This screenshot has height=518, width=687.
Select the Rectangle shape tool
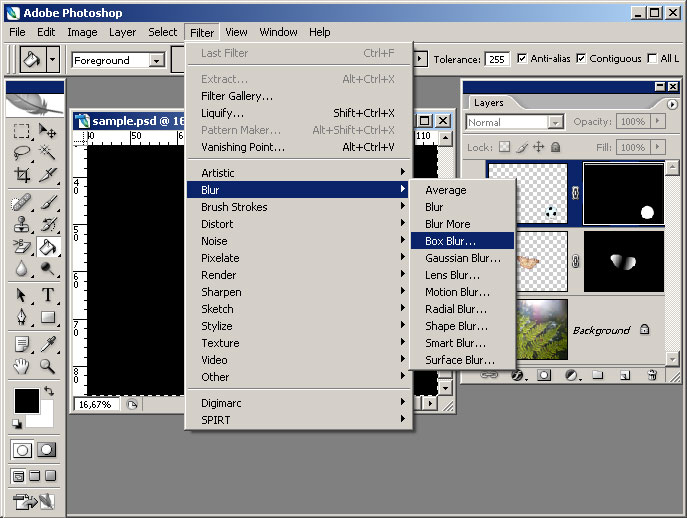pyautogui.click(x=47, y=317)
